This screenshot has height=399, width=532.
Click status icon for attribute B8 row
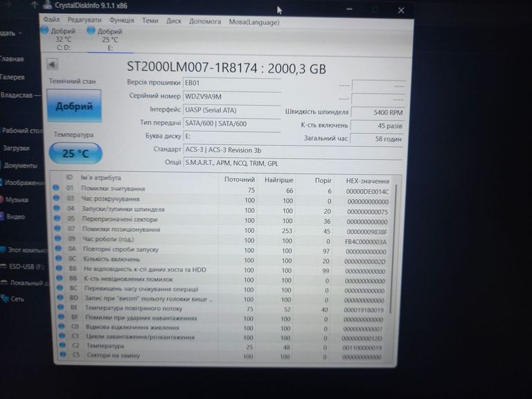pyautogui.click(x=59, y=268)
